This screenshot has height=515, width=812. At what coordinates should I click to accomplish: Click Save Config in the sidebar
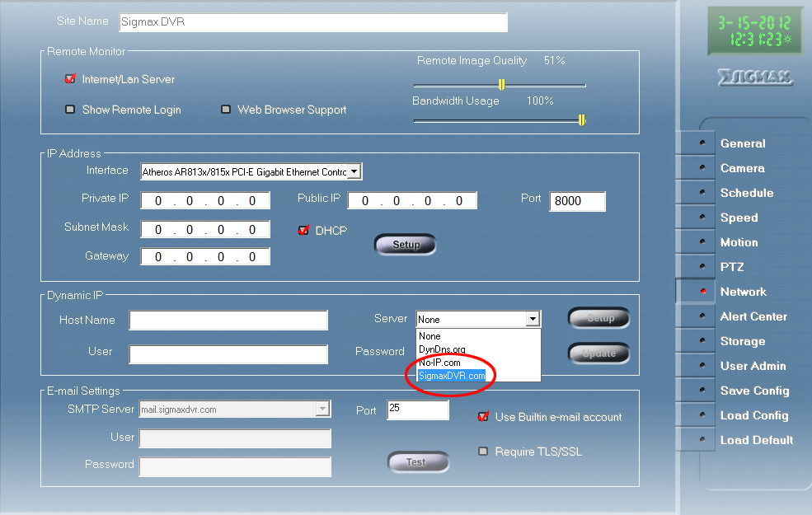click(754, 391)
